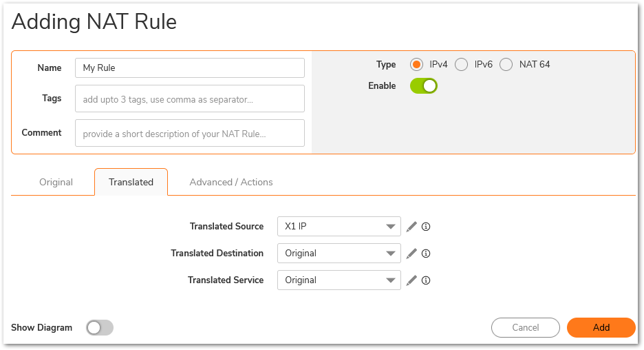This screenshot has height=350, width=644.
Task: Expand the Translated Destination dropdown
Action: point(339,254)
